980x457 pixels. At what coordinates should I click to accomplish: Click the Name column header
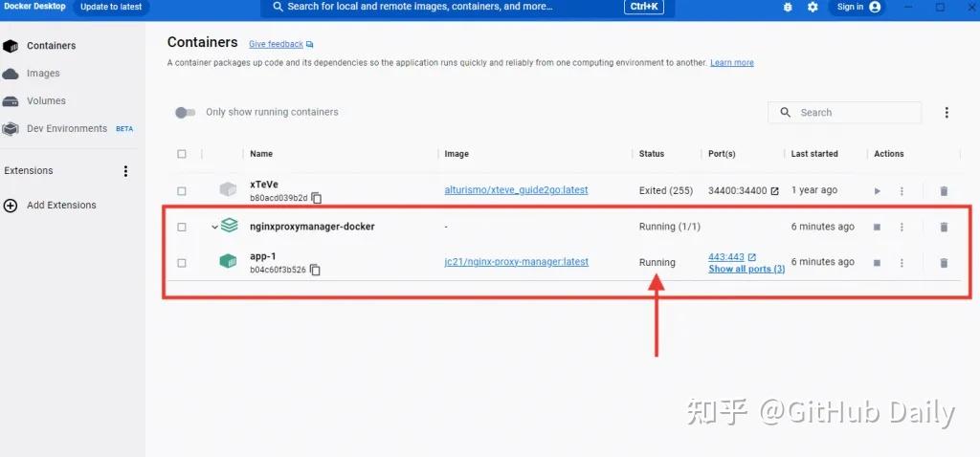click(x=261, y=154)
